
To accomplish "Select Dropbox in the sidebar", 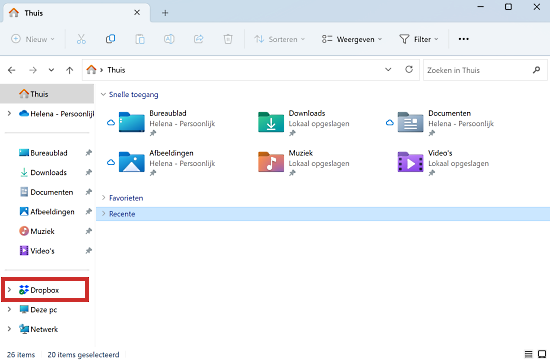I will tap(39, 290).
